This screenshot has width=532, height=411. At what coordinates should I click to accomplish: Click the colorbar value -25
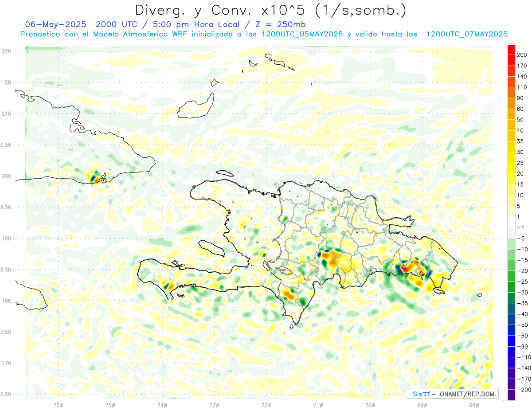point(522,282)
